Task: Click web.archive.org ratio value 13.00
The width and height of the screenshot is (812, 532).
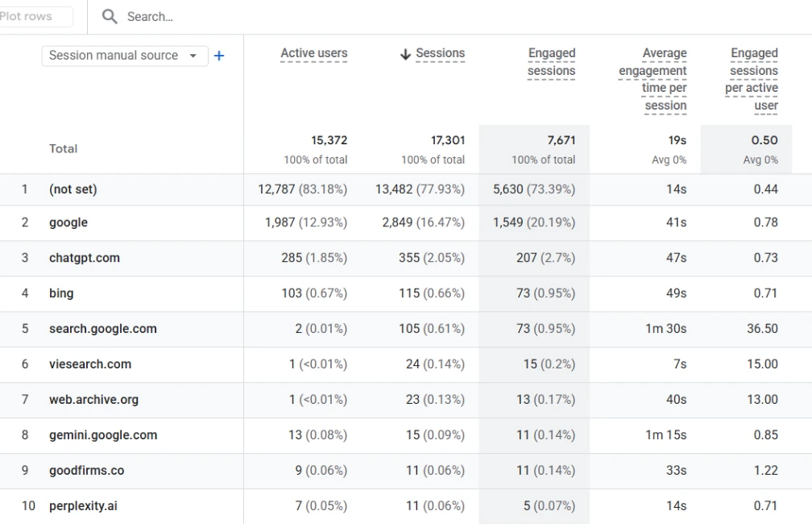Action: coord(762,399)
